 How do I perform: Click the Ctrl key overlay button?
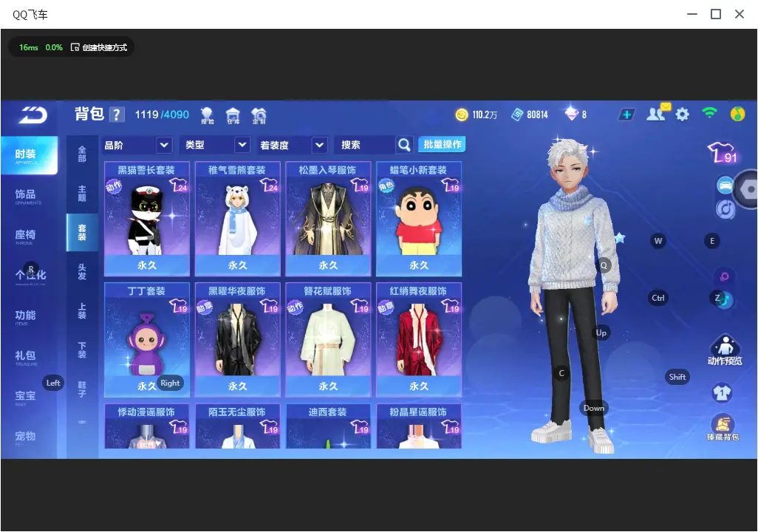coord(658,298)
